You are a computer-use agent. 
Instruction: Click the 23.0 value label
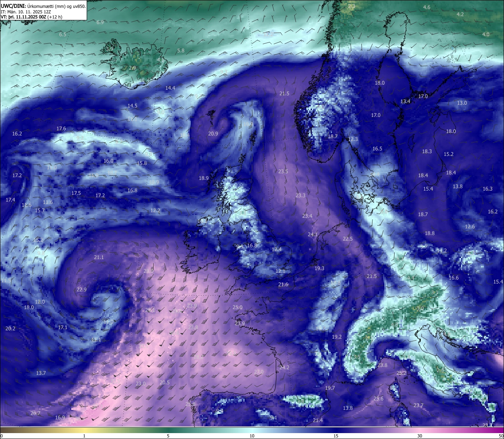pos(141,384)
